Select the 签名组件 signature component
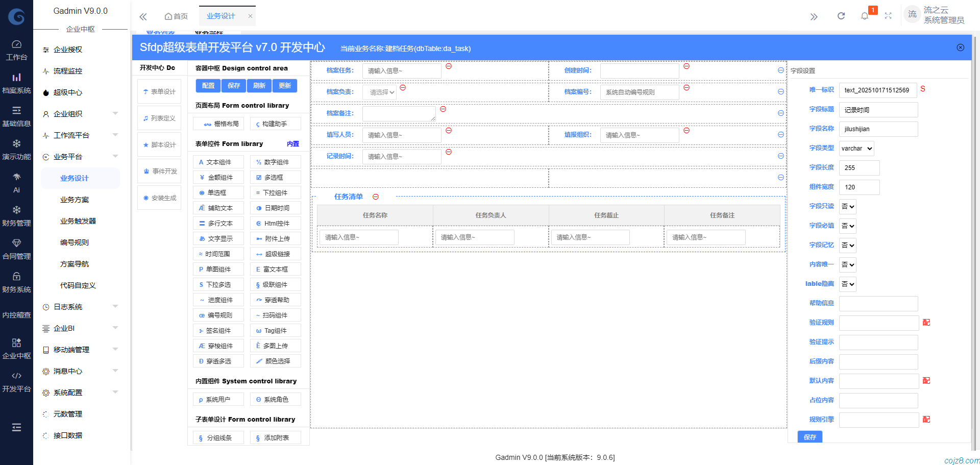The image size is (980, 465). pos(218,330)
